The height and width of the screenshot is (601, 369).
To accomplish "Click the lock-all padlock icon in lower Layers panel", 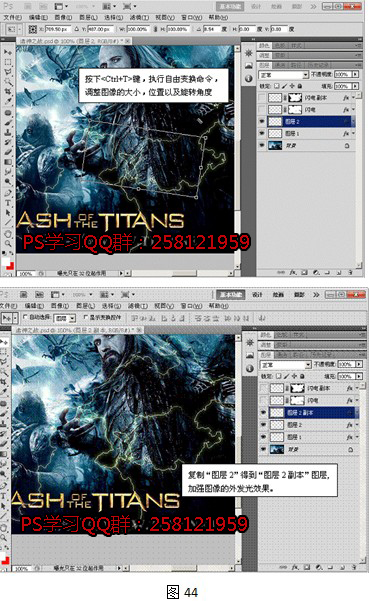I will coord(302,376).
